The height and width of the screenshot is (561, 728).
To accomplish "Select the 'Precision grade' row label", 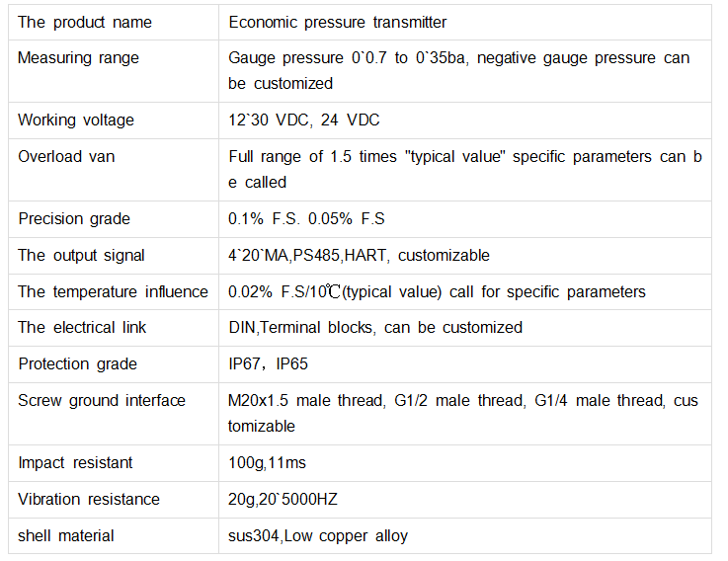I will [74, 218].
